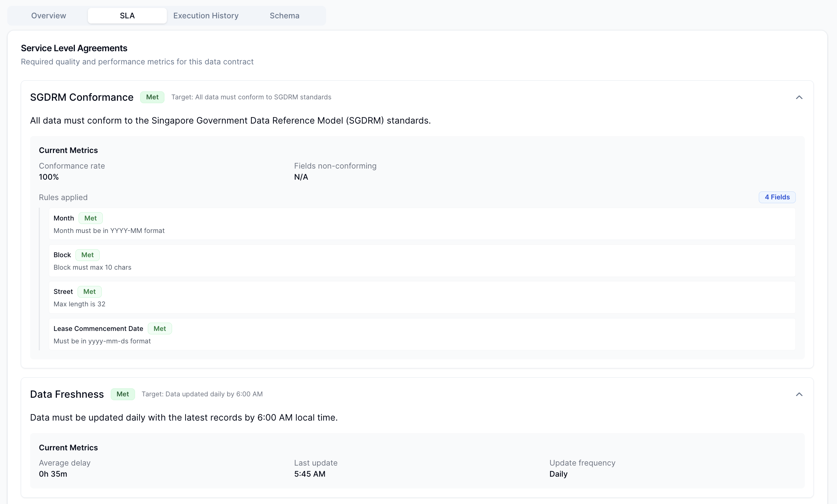The width and height of the screenshot is (837, 504).
Task: Select the SLA tab
Action: point(127,16)
